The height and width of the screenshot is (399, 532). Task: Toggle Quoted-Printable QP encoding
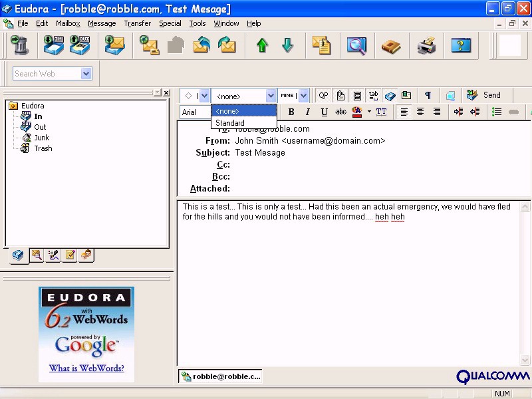click(323, 96)
